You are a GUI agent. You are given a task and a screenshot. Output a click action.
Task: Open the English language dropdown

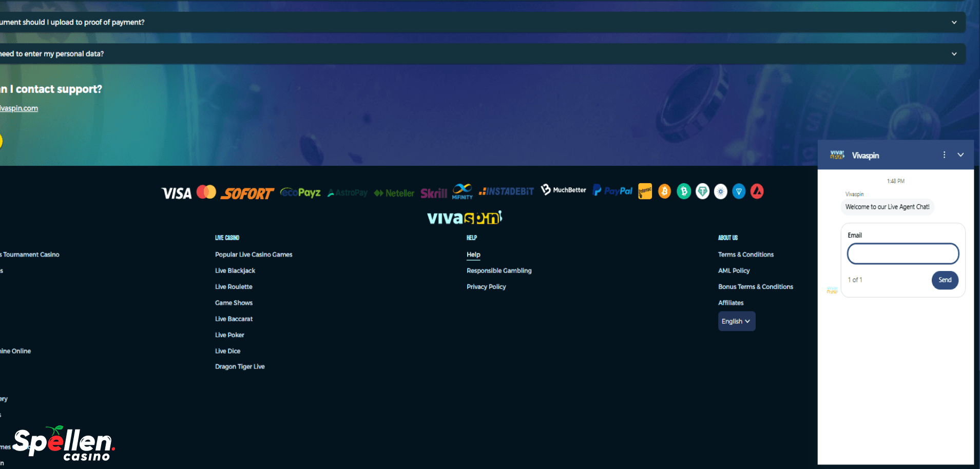coord(737,321)
